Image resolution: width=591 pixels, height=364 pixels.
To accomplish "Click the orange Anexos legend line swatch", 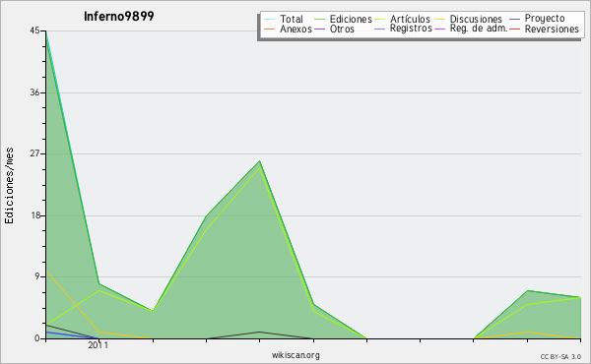I will pyautogui.click(x=269, y=29).
